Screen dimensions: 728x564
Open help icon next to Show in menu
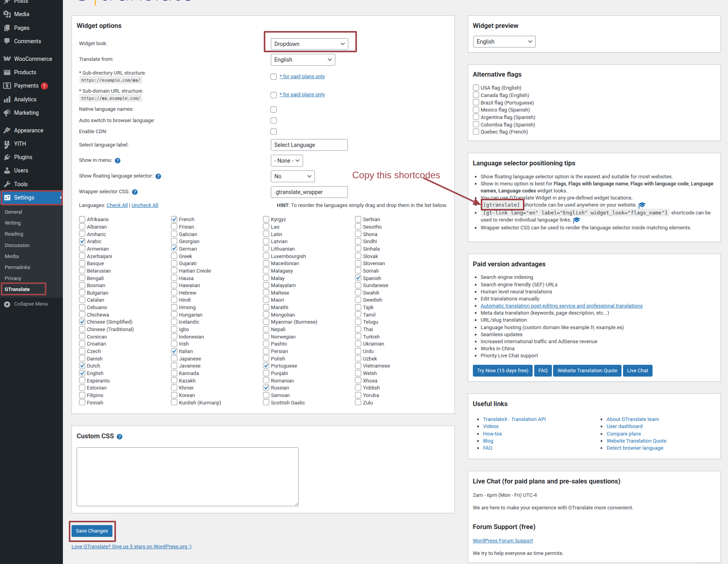pyautogui.click(x=118, y=161)
